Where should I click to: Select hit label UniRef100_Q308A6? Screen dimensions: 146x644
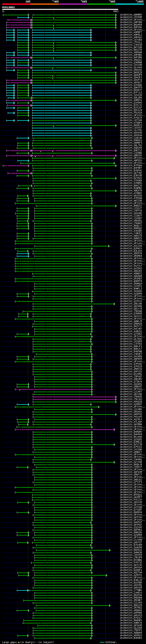point(131,85)
